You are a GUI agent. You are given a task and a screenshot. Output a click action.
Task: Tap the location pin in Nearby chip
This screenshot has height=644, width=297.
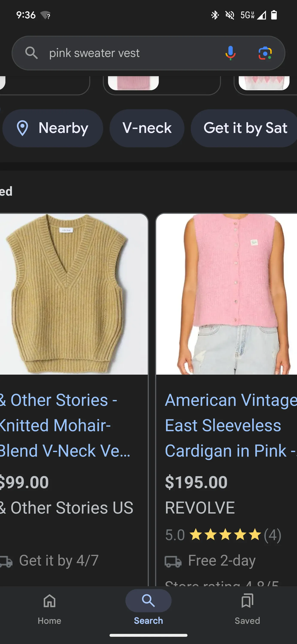pyautogui.click(x=23, y=128)
